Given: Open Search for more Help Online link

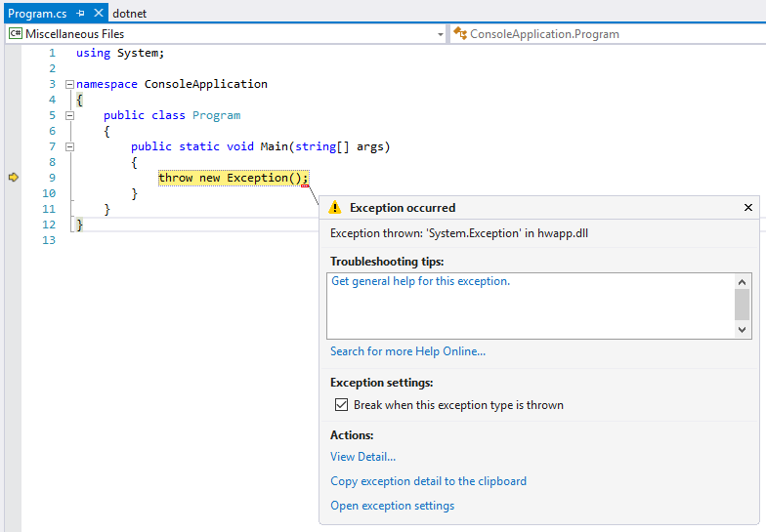Looking at the screenshot, I should 408,351.
